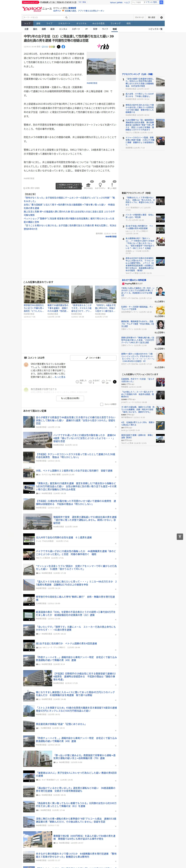Open the 有料 tab
Viewport: 186px width, 868px height.
tap(129, 24)
